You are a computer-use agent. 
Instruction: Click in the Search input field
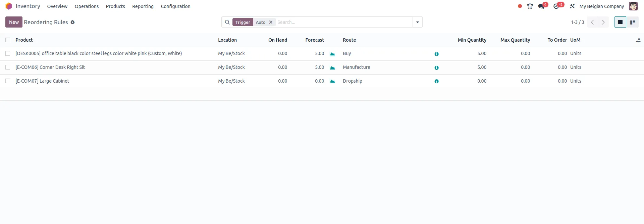pos(344,22)
